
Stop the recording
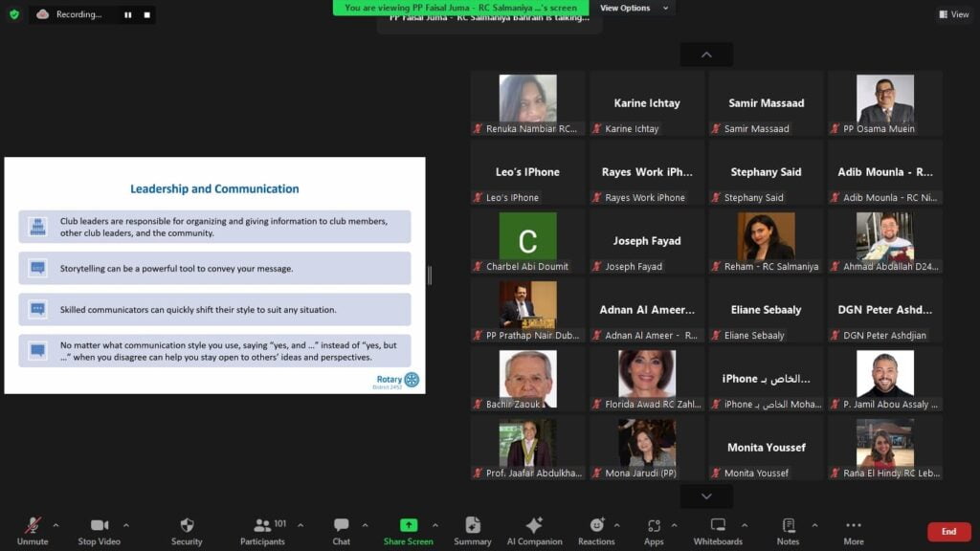146,15
